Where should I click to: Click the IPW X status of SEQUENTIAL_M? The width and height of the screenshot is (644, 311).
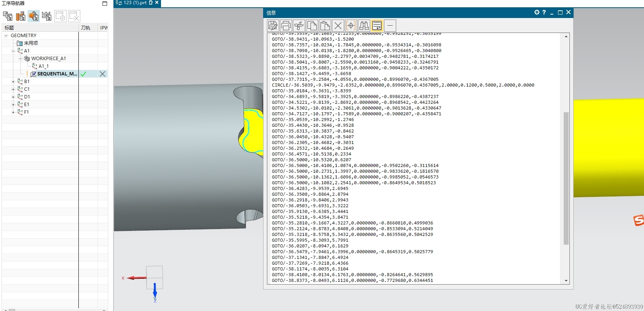102,74
